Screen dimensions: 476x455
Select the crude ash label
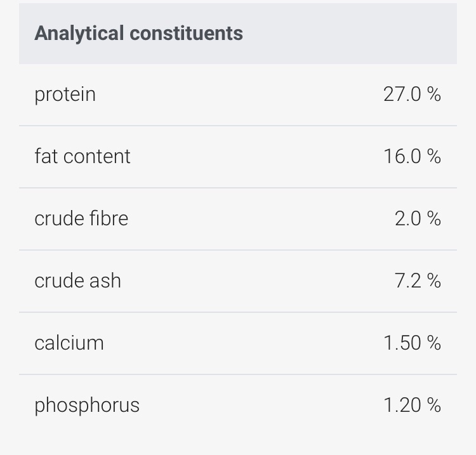77,280
